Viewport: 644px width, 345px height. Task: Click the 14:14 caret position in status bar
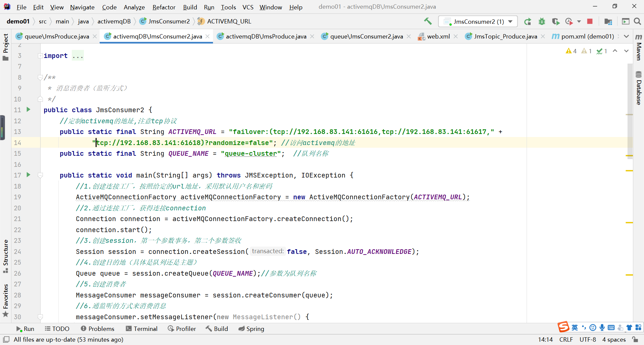tap(545, 339)
